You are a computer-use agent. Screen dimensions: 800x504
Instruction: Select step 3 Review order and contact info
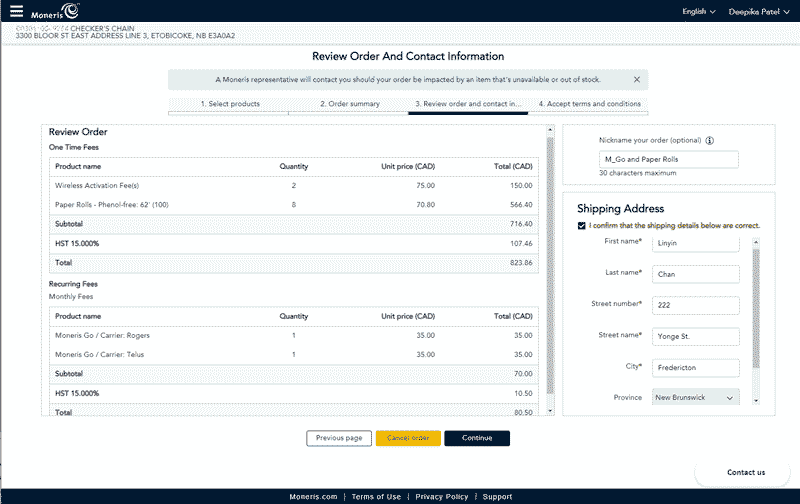pos(468,104)
